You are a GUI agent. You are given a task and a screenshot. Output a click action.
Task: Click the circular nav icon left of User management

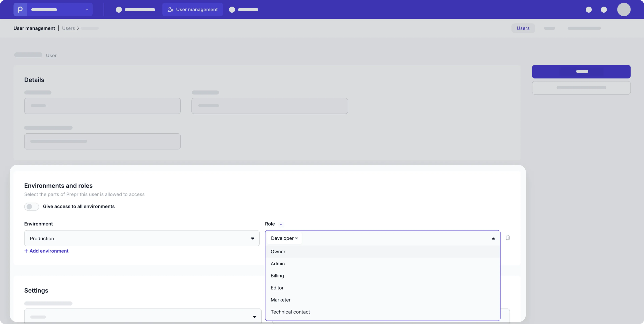(x=119, y=10)
